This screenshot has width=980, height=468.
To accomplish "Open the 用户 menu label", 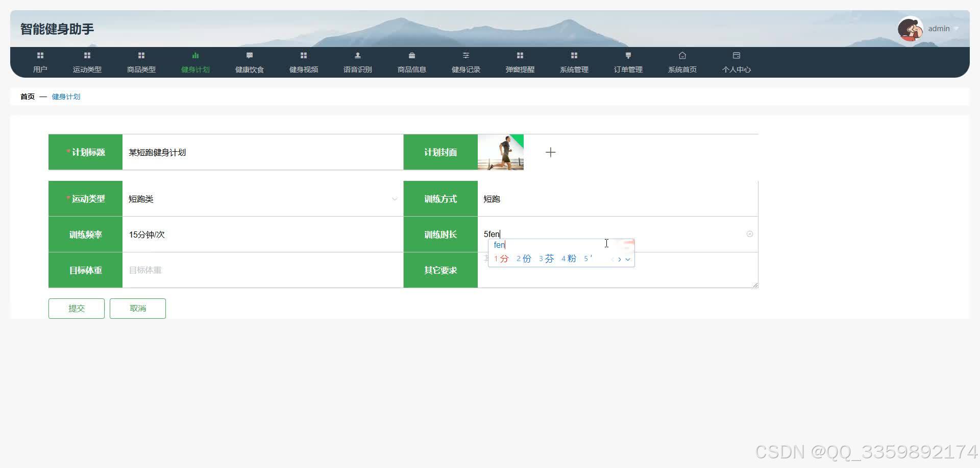I will coord(40,69).
